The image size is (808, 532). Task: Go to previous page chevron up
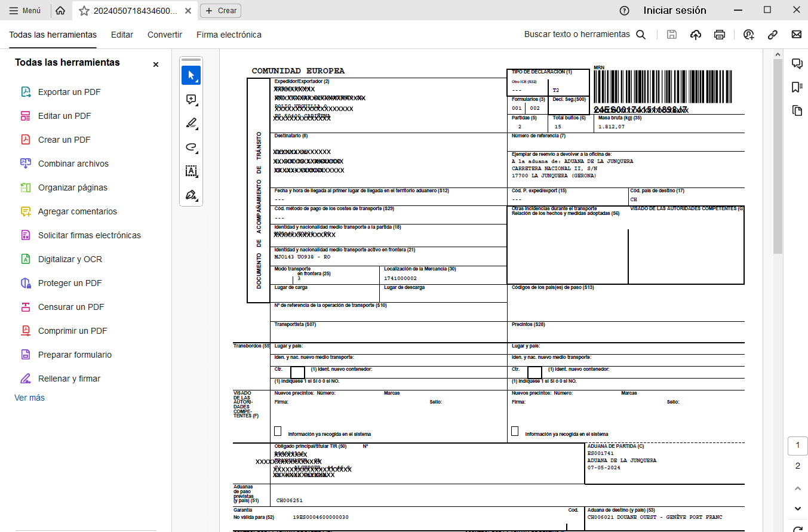pos(798,488)
